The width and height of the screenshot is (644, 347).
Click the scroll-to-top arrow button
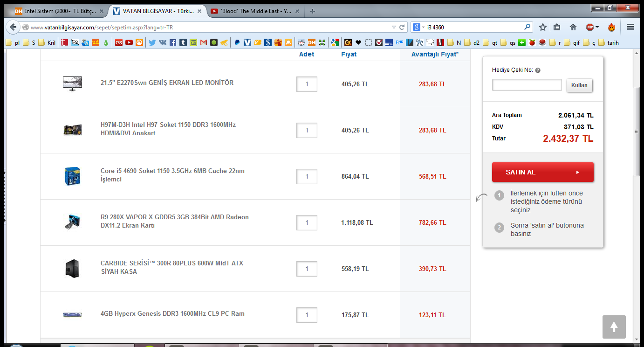(614, 327)
